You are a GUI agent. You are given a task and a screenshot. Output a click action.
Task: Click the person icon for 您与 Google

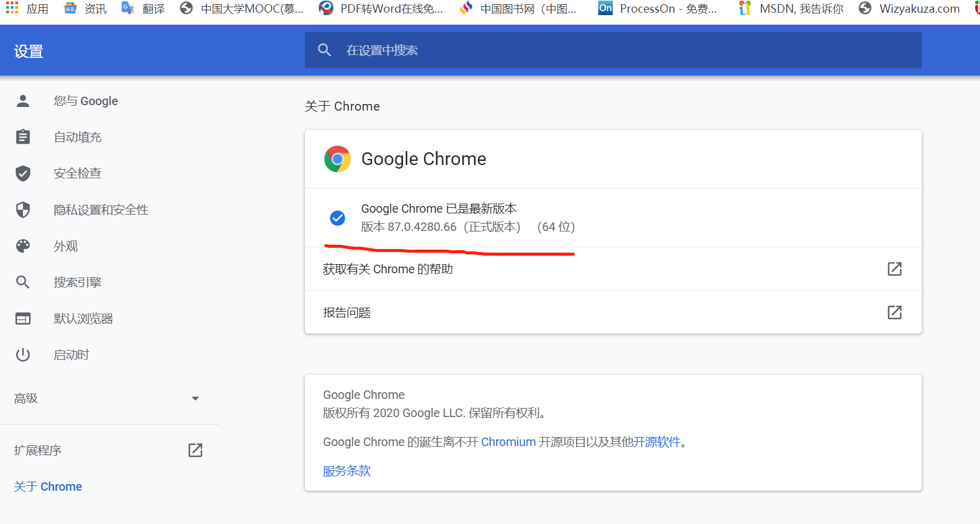pyautogui.click(x=23, y=101)
